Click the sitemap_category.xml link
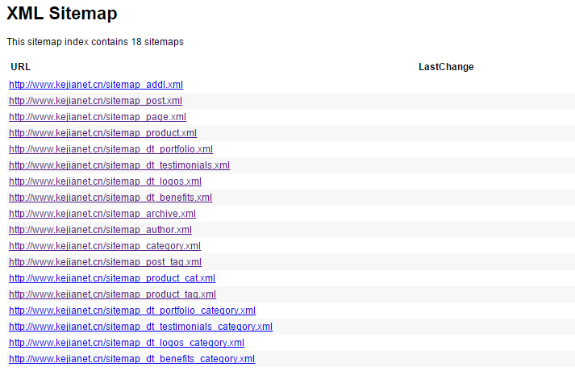The image size is (575, 392). (x=105, y=246)
